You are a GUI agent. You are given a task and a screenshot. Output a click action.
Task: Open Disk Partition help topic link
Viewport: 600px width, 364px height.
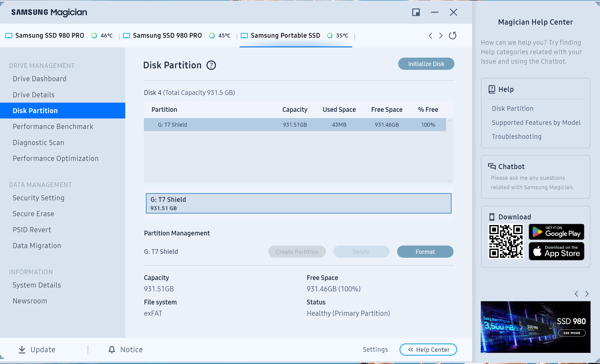(513, 109)
